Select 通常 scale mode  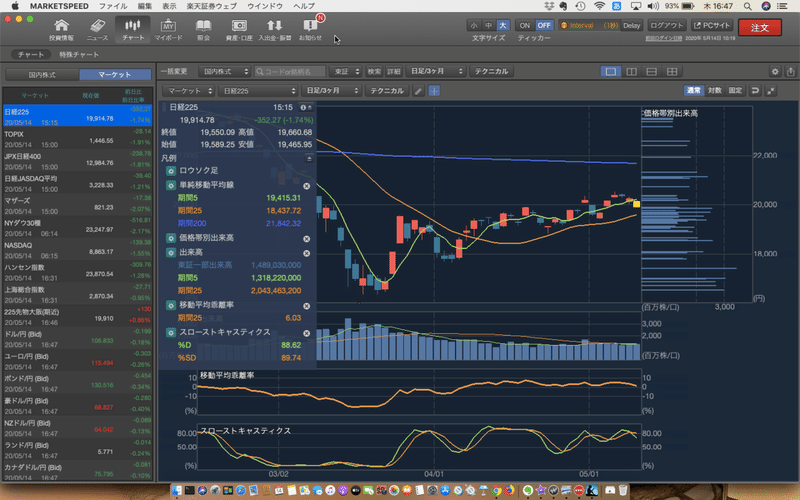[694, 91]
